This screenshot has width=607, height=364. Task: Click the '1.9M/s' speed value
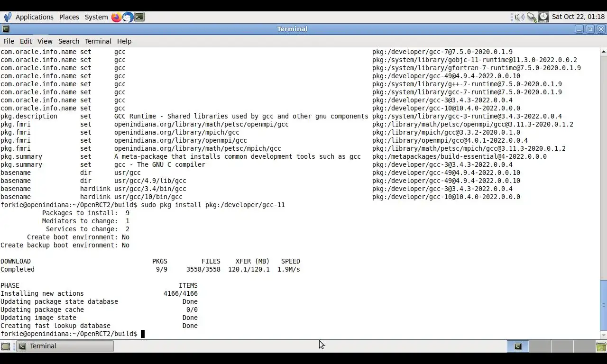tap(289, 269)
